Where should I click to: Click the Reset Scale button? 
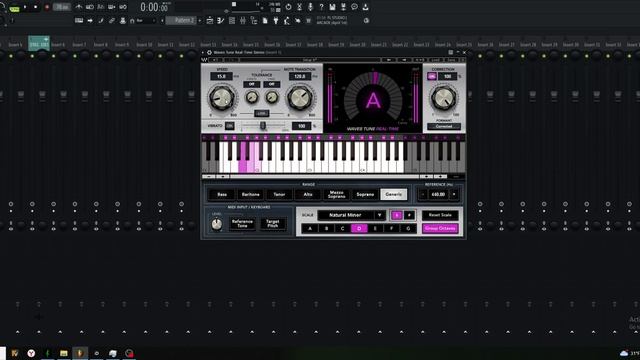(440, 215)
